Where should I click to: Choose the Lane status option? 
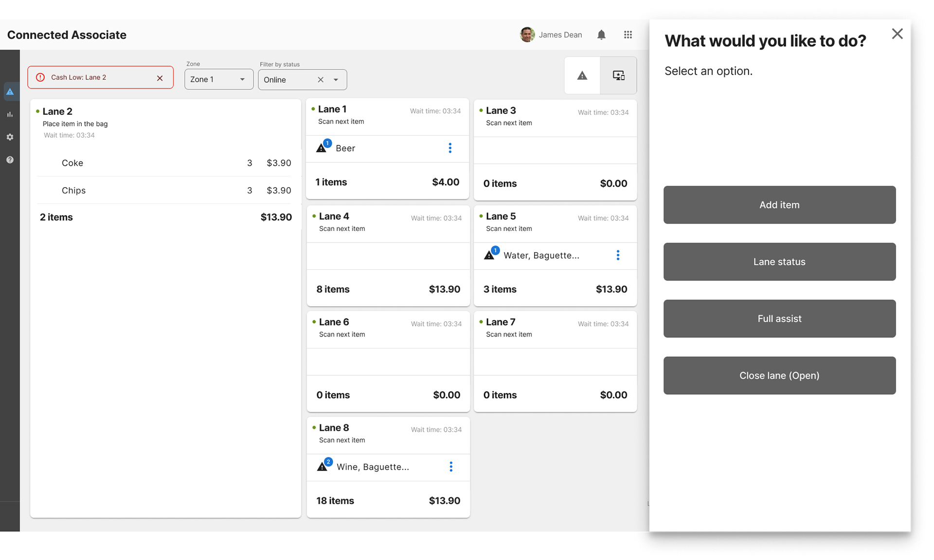point(779,262)
